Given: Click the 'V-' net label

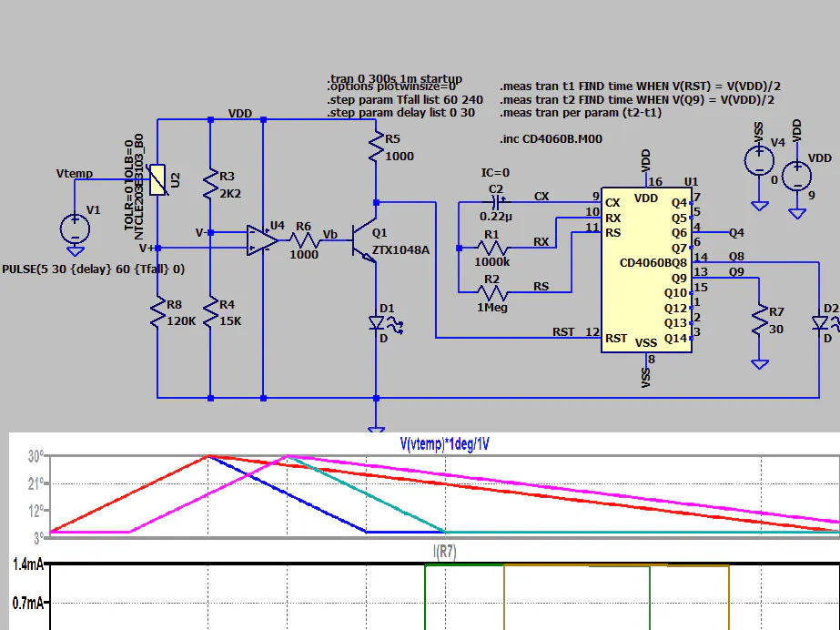Looking at the screenshot, I should click(200, 232).
